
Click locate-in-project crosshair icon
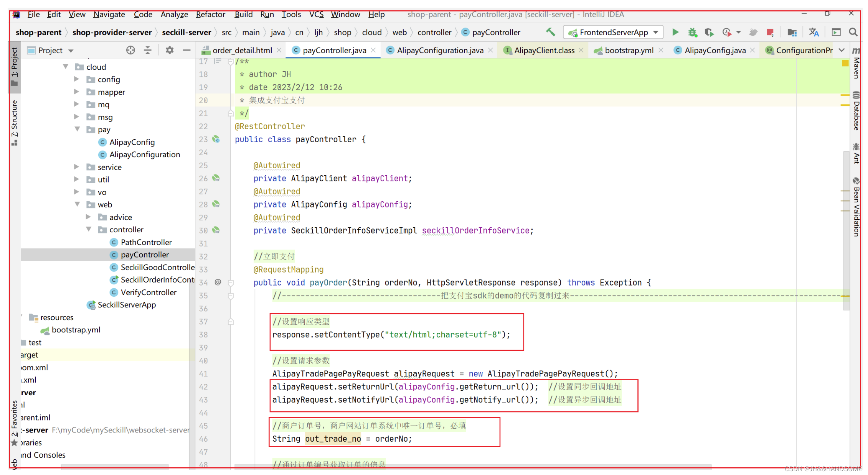click(130, 50)
